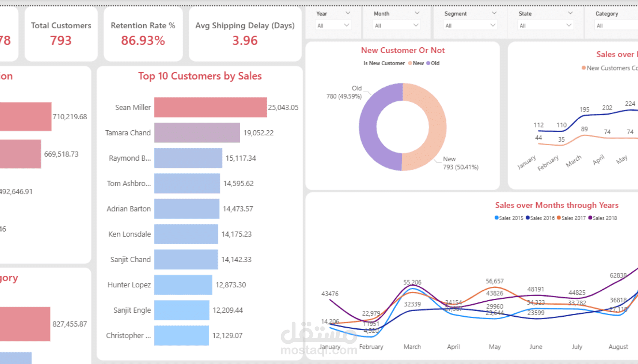The width and height of the screenshot is (638, 364).
Task: Select the Sanjit Engle sales bar
Action: click(x=182, y=310)
